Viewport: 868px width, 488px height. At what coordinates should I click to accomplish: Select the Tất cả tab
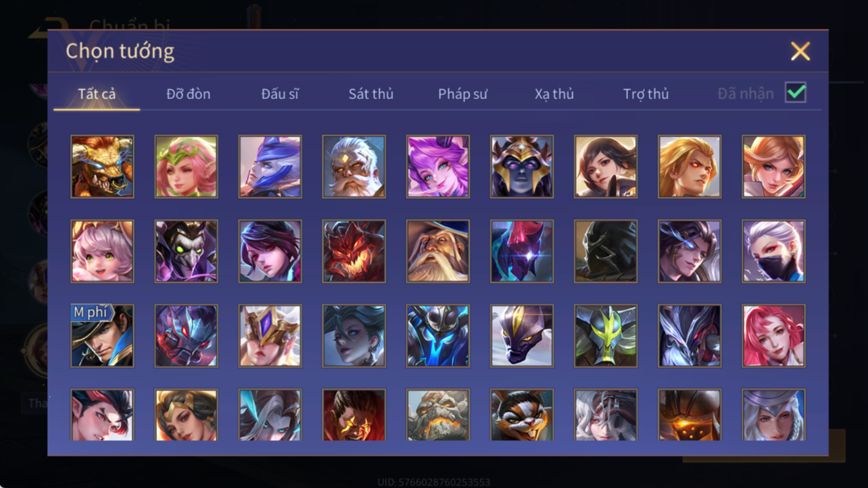click(97, 94)
